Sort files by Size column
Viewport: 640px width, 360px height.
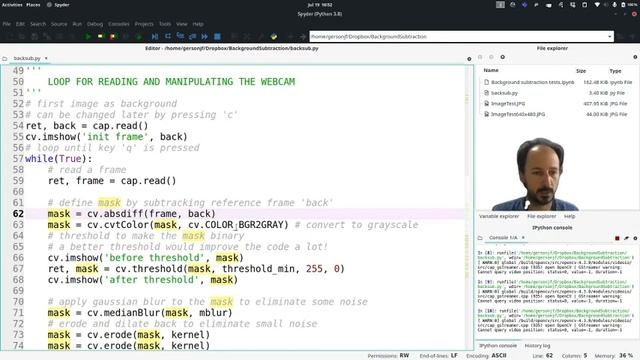[581, 71]
